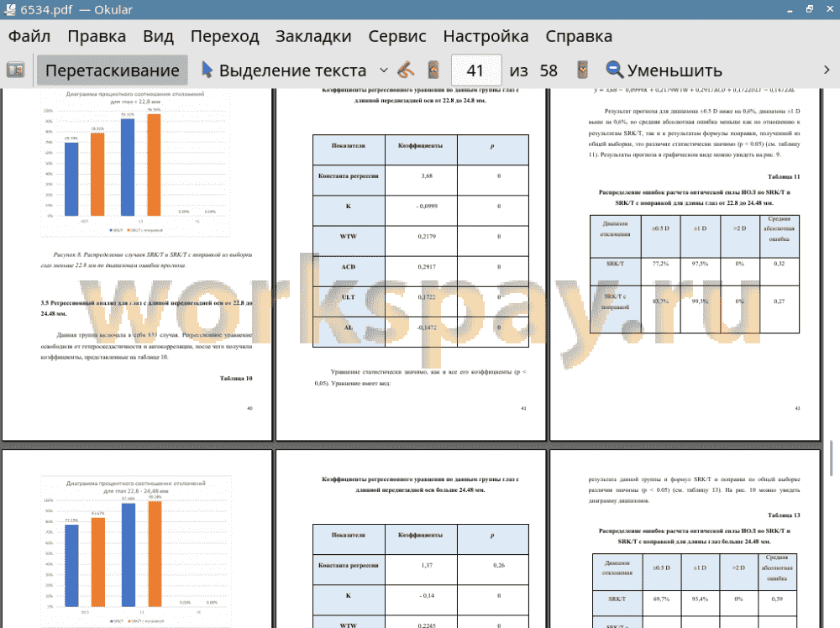
Task: Open the Справка menu
Action: pos(579,36)
